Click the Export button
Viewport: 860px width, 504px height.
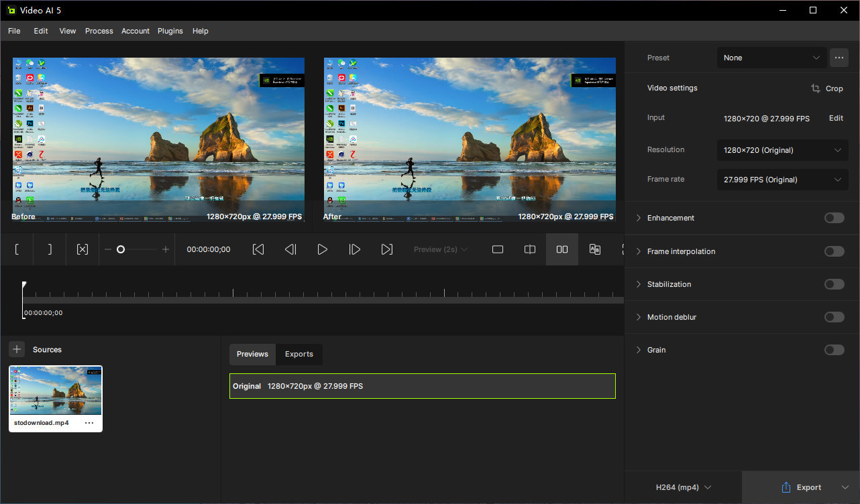coord(801,487)
